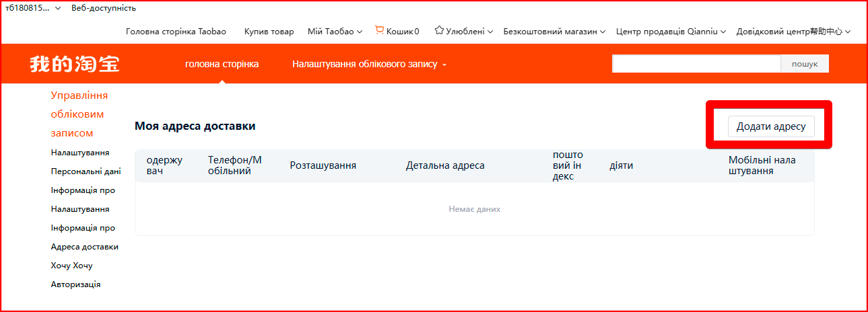Click the Веб-доступність link
Viewport: 868px width, 312px height.
tap(104, 8)
